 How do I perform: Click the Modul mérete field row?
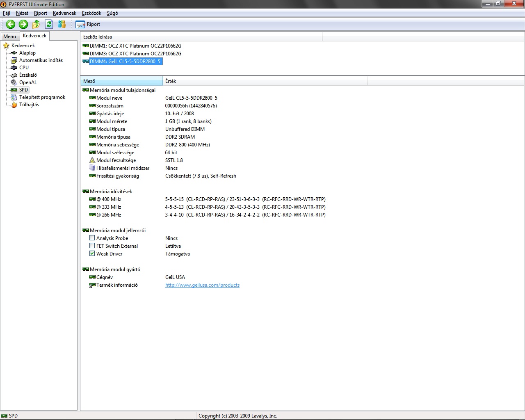pos(150,121)
